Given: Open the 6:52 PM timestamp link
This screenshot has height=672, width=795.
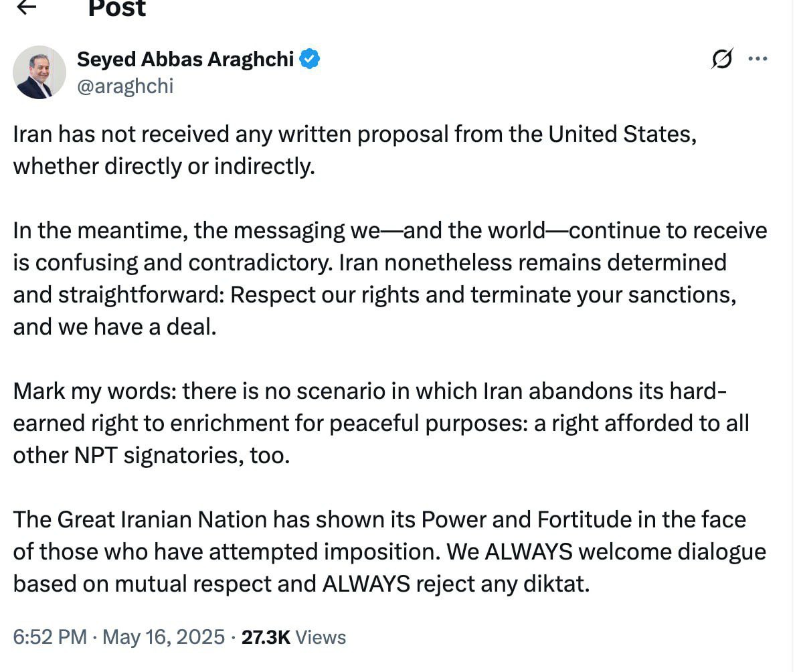Looking at the screenshot, I should click(50, 637).
